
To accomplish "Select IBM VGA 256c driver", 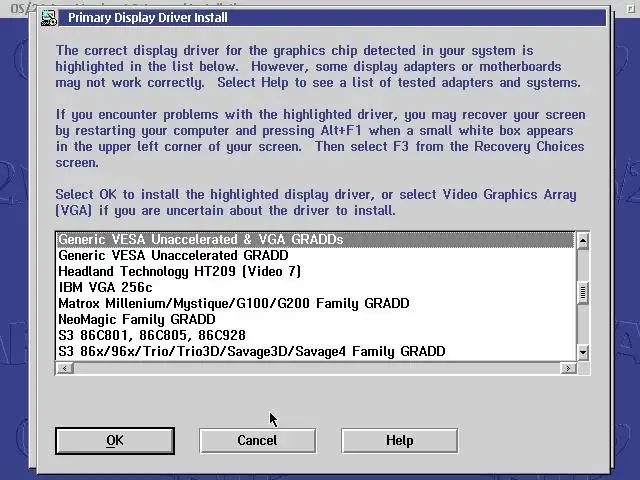I will pos(316,287).
